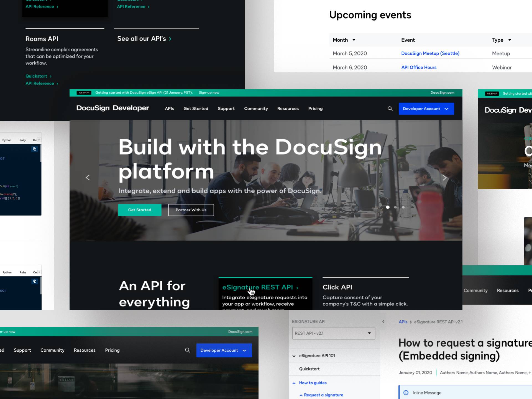Image resolution: width=532 pixels, height=399 pixels.
Task: Collapse the Request a signature item
Action: point(301,395)
